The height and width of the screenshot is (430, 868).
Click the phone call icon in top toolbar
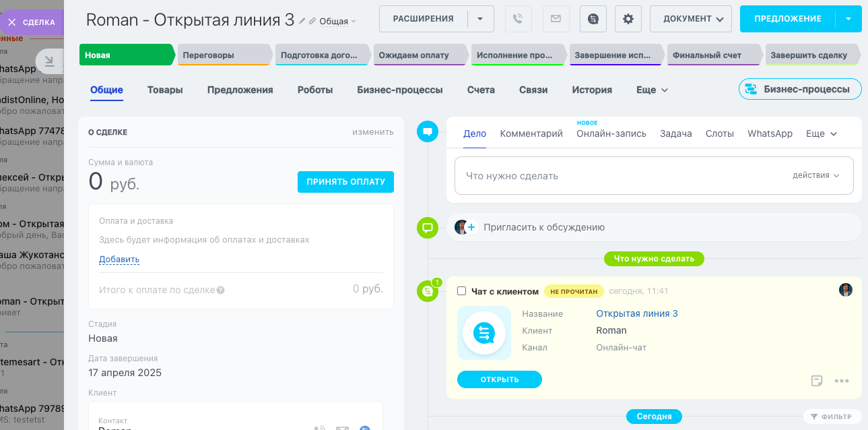[518, 19]
